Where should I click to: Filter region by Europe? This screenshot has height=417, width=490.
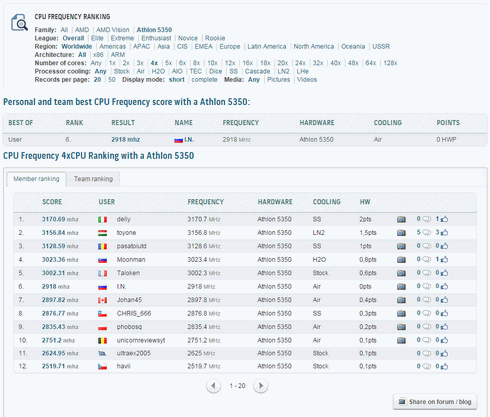click(230, 46)
